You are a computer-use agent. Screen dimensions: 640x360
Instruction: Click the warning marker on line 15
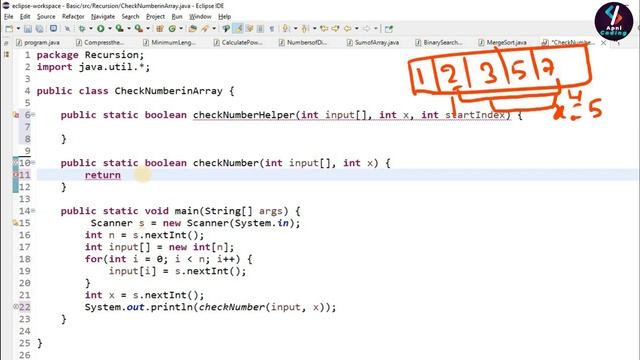tap(16, 223)
